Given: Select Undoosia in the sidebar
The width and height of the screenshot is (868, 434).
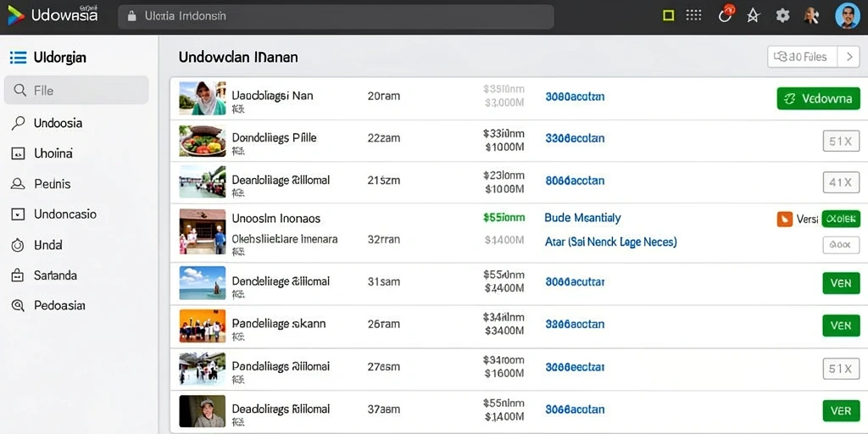Looking at the screenshot, I should [x=58, y=123].
